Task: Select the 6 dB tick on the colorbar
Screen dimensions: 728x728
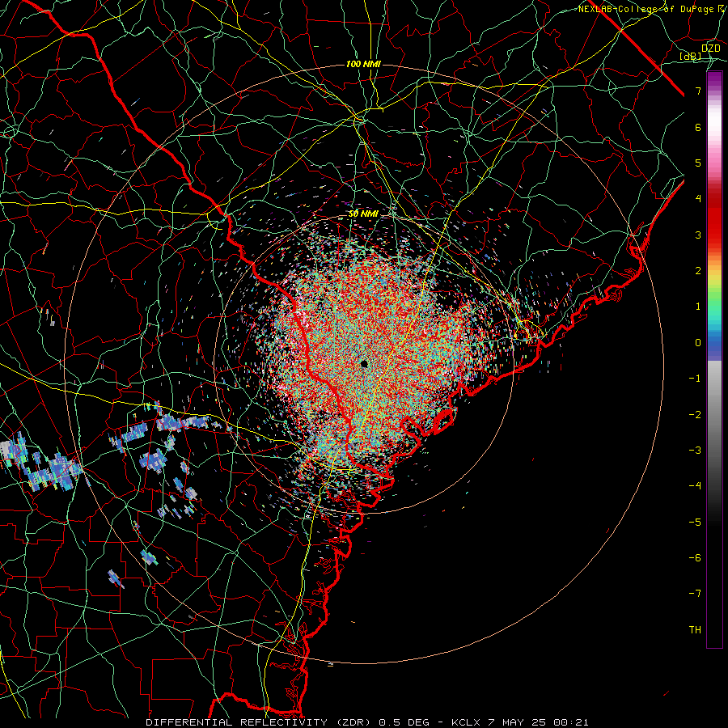Action: coord(698,127)
